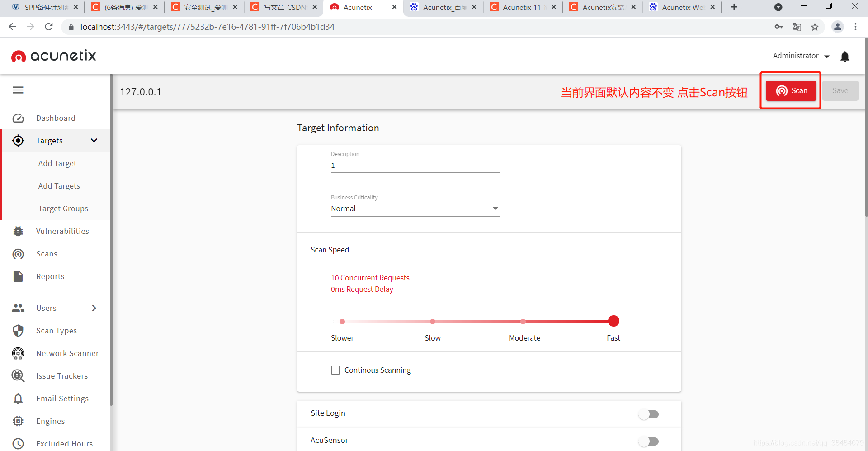Set scan speed slider to Slow
This screenshot has height=451, width=868.
(x=433, y=322)
